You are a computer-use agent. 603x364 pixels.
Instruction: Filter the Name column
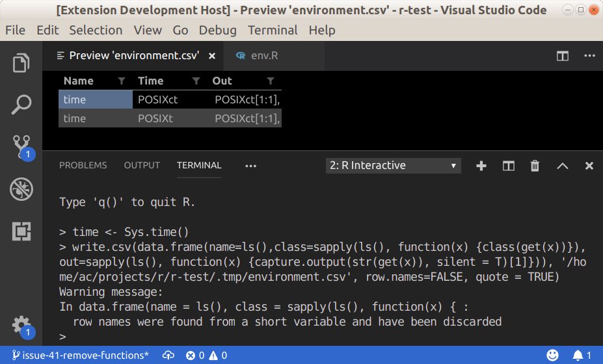click(122, 81)
